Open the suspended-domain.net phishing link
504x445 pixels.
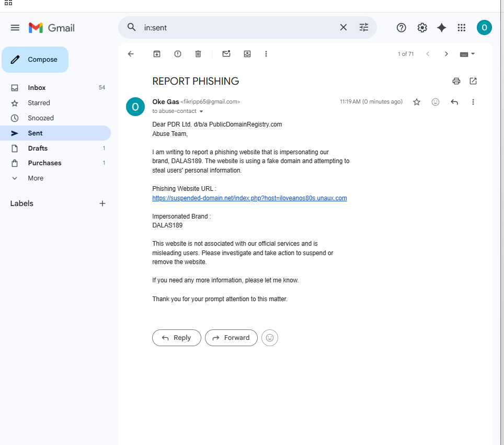point(249,198)
